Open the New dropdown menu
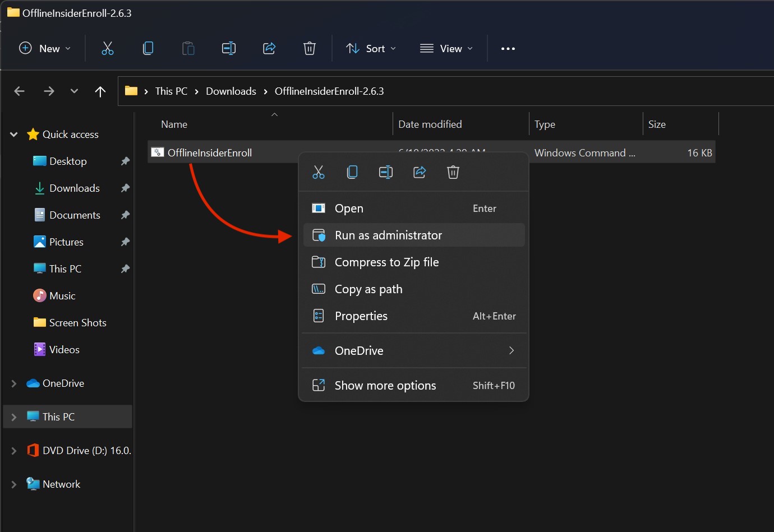Image resolution: width=774 pixels, height=532 pixels. (45, 48)
